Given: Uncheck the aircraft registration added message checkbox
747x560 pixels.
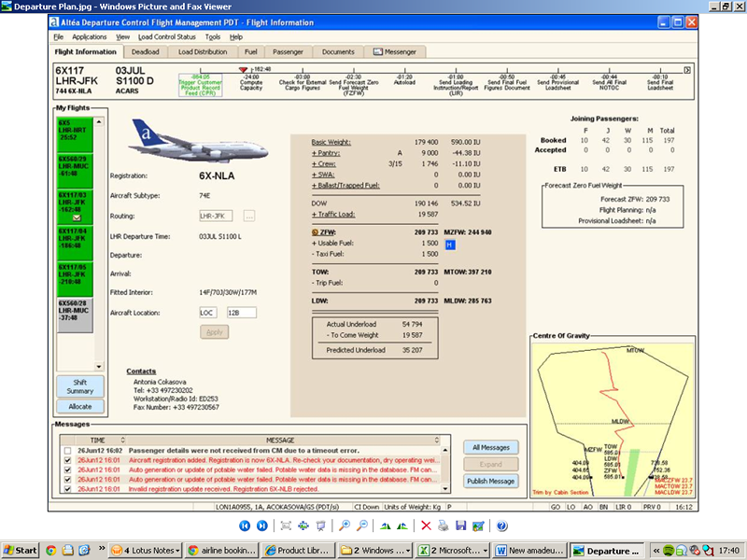Looking at the screenshot, I should [x=67, y=460].
